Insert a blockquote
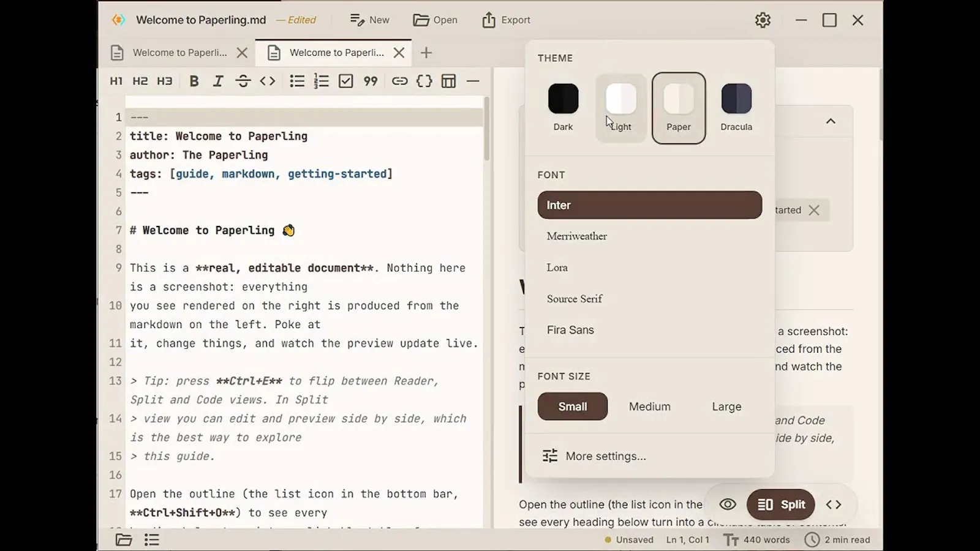Screen dimensions: 980x551 (371, 81)
